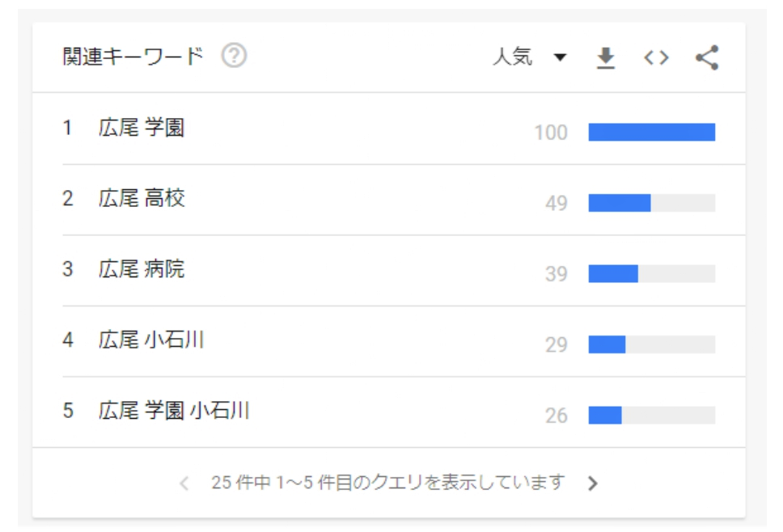Open the embed code icon
783x532 pixels.
coord(656,58)
